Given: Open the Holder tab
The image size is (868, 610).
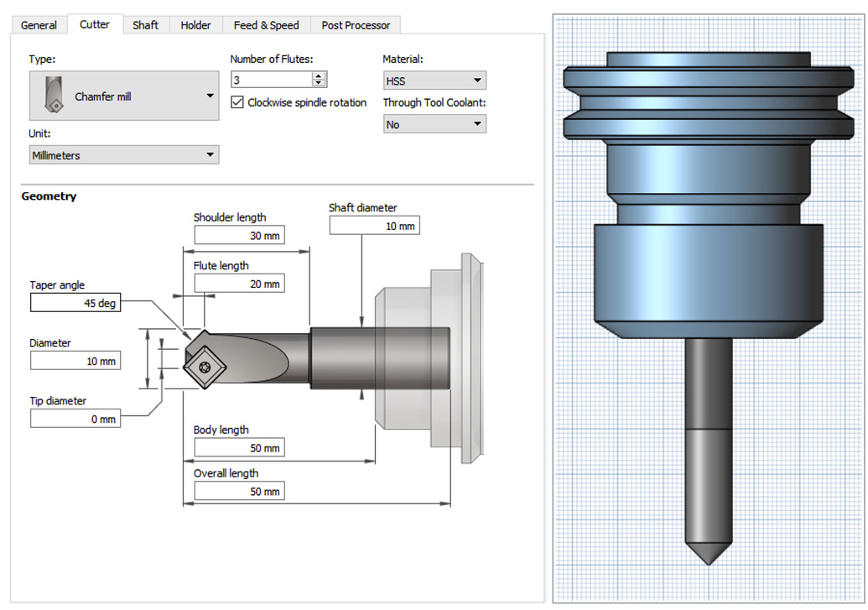Looking at the screenshot, I should pyautogui.click(x=195, y=24).
